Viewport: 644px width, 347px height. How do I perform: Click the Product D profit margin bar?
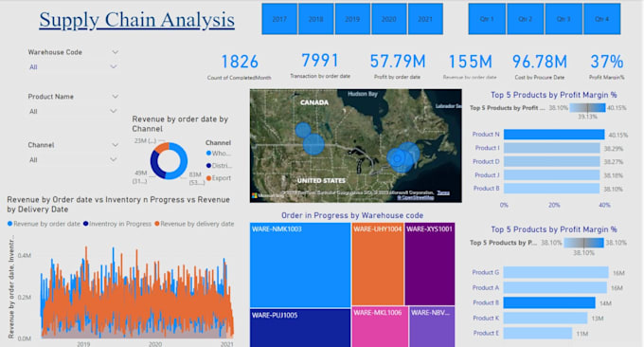tap(552, 161)
